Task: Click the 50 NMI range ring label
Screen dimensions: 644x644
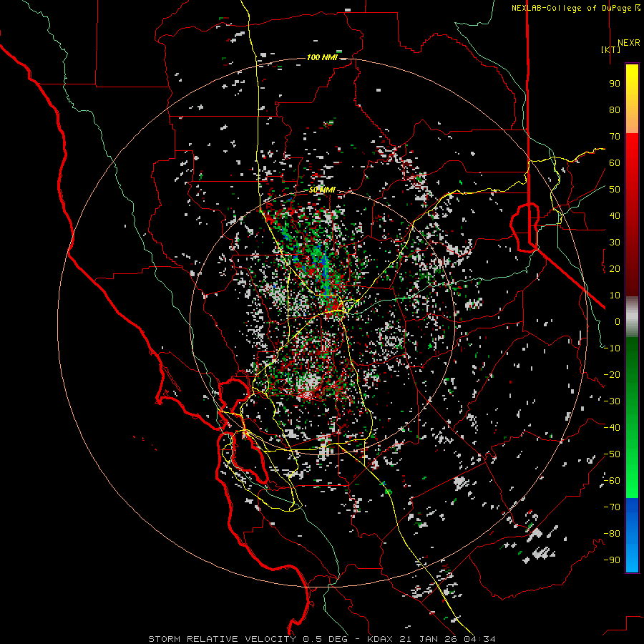Action: (322, 190)
